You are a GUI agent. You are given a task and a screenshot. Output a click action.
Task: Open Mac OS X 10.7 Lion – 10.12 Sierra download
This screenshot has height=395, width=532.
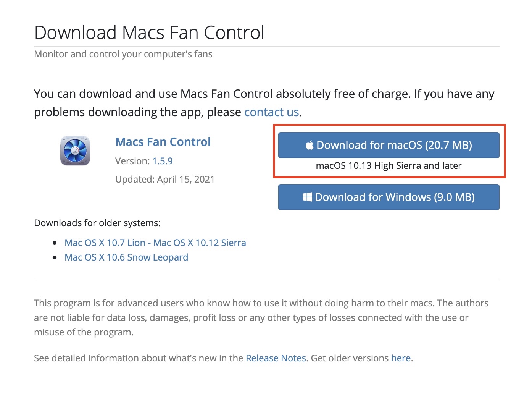pyautogui.click(x=155, y=243)
